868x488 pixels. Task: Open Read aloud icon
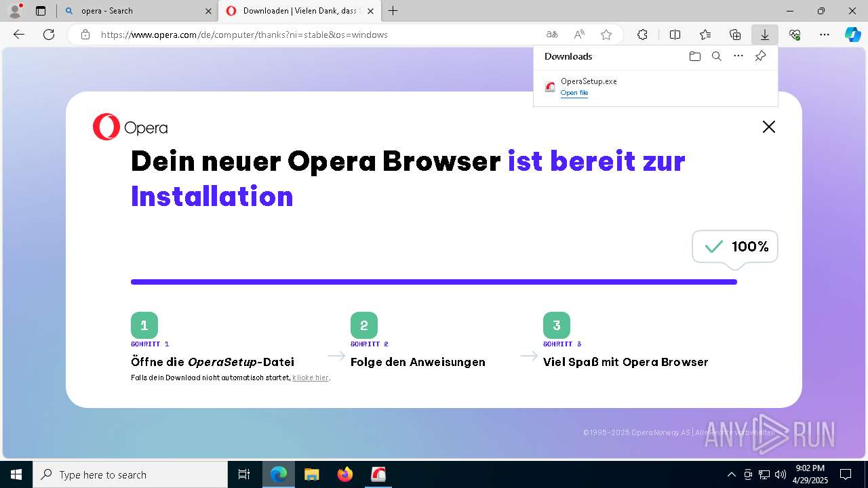(x=579, y=35)
